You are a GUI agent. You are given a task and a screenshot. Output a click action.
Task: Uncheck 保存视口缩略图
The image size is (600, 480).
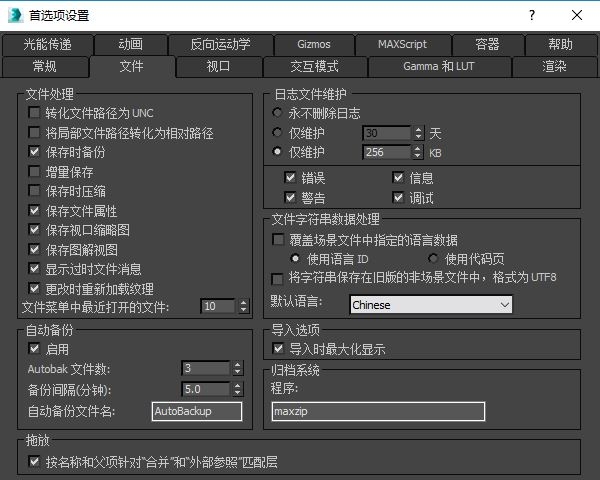34,230
